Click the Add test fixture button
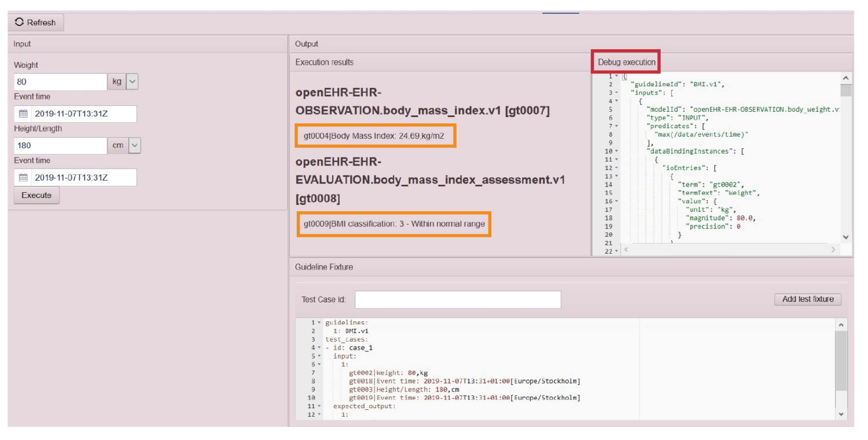Image resolution: width=868 pixels, height=440 pixels. (807, 299)
